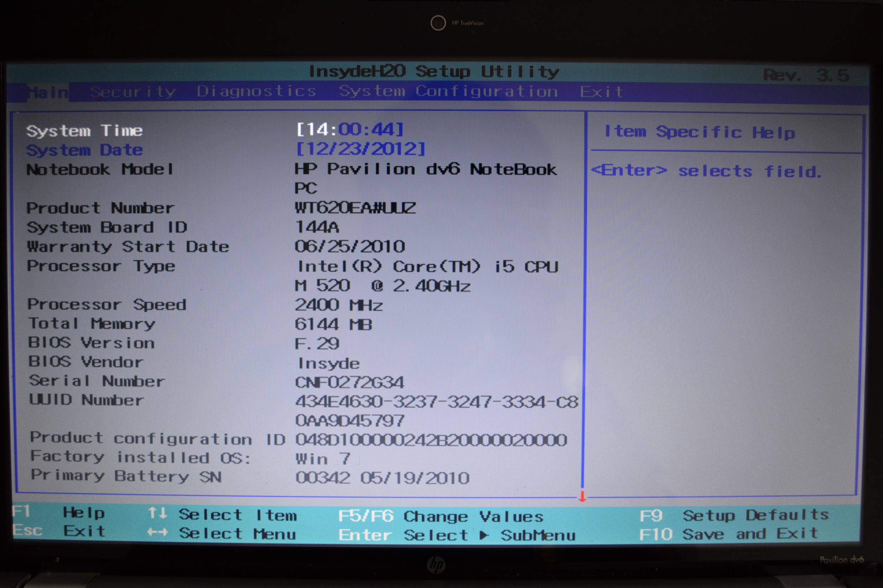Open the Diagnostics tab

[x=256, y=91]
